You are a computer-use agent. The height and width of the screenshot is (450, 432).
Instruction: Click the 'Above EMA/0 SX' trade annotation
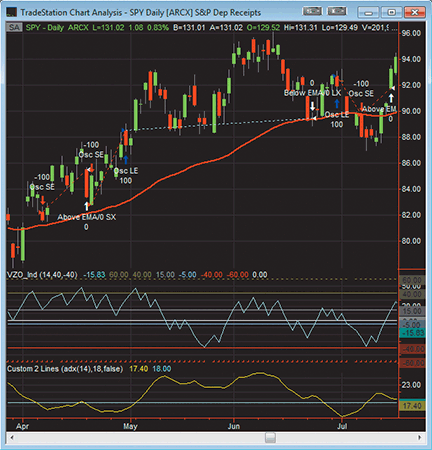tap(87, 217)
